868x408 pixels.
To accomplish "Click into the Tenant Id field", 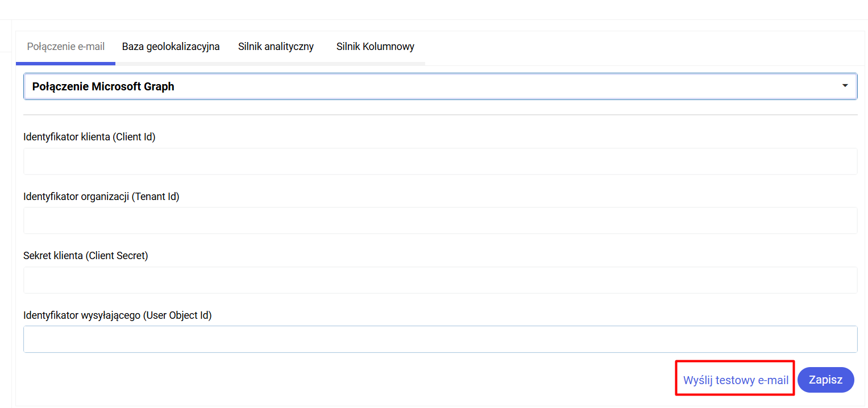I will [440, 220].
